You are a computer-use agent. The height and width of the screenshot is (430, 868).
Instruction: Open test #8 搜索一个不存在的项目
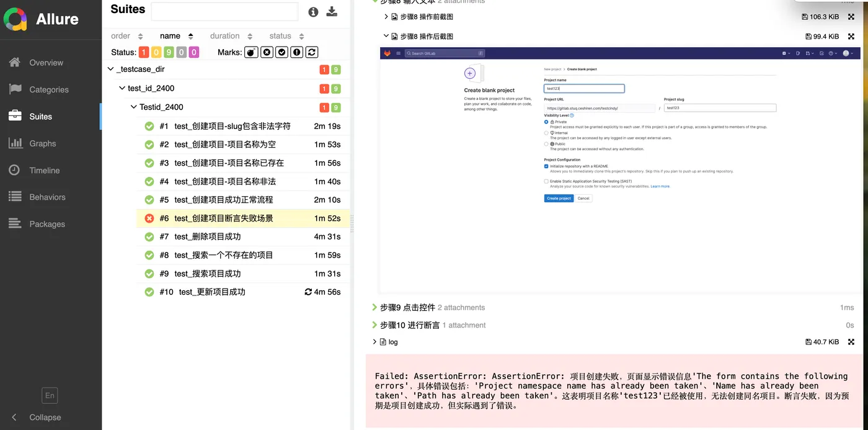(x=243, y=255)
